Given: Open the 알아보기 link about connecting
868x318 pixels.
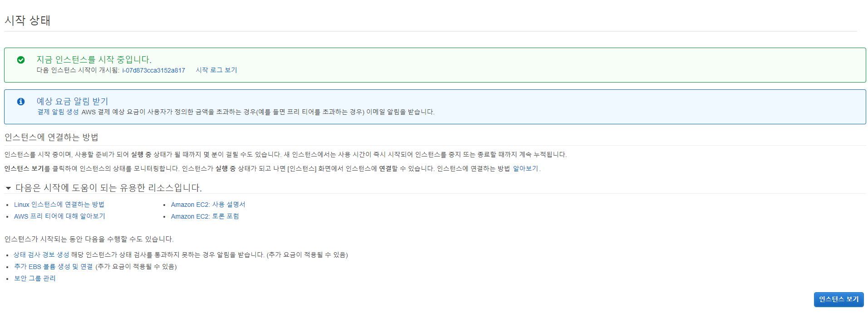Looking at the screenshot, I should pos(525,169).
